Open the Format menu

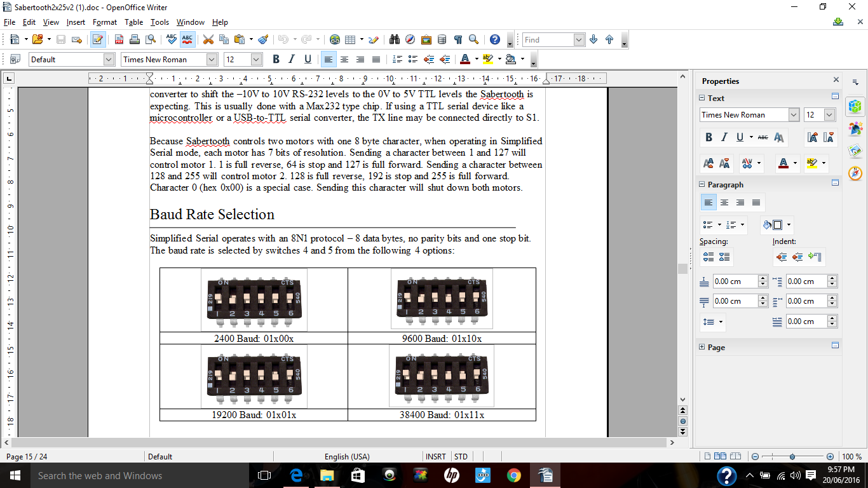104,22
